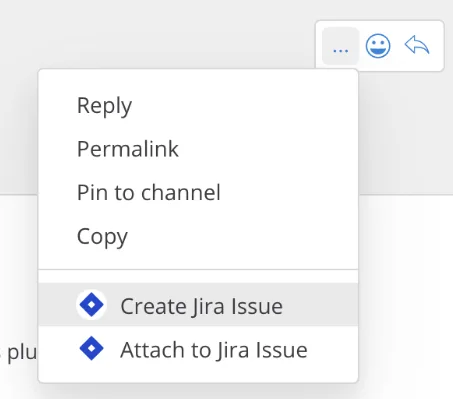Open the three-dots message actions menu
This screenshot has height=399, width=453.
pyautogui.click(x=340, y=46)
